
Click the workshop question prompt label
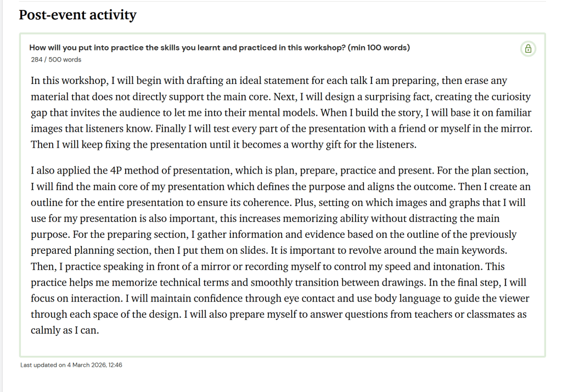pyautogui.click(x=187, y=48)
